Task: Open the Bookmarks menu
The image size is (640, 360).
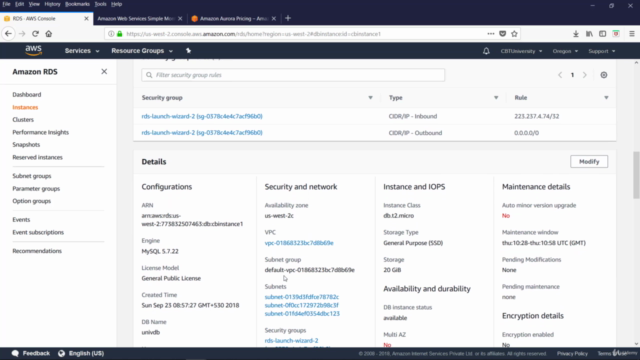Action: [x=77, y=4]
